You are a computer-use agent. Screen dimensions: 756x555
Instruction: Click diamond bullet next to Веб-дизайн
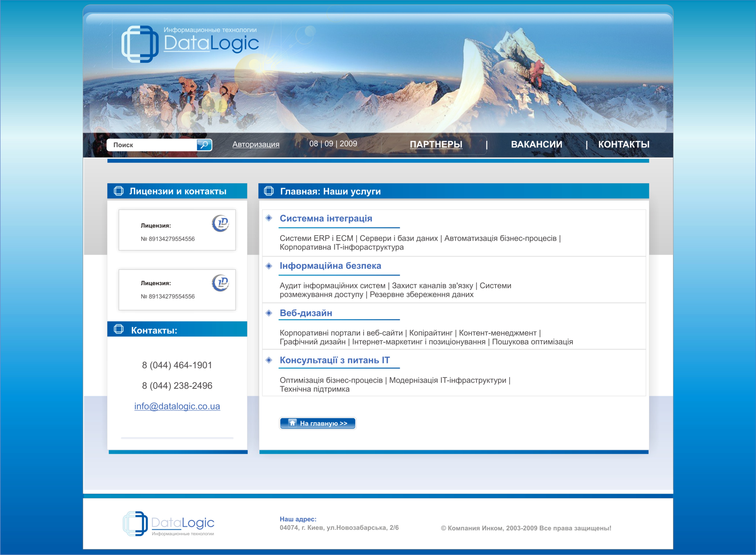click(269, 313)
